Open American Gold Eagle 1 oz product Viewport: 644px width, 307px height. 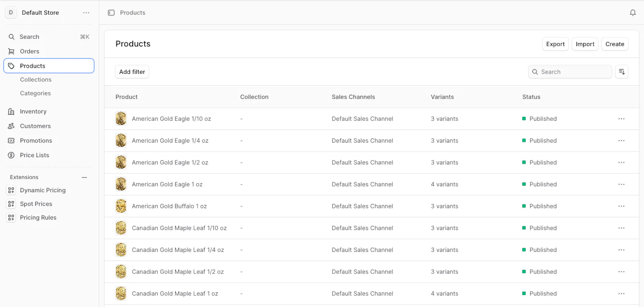click(167, 184)
